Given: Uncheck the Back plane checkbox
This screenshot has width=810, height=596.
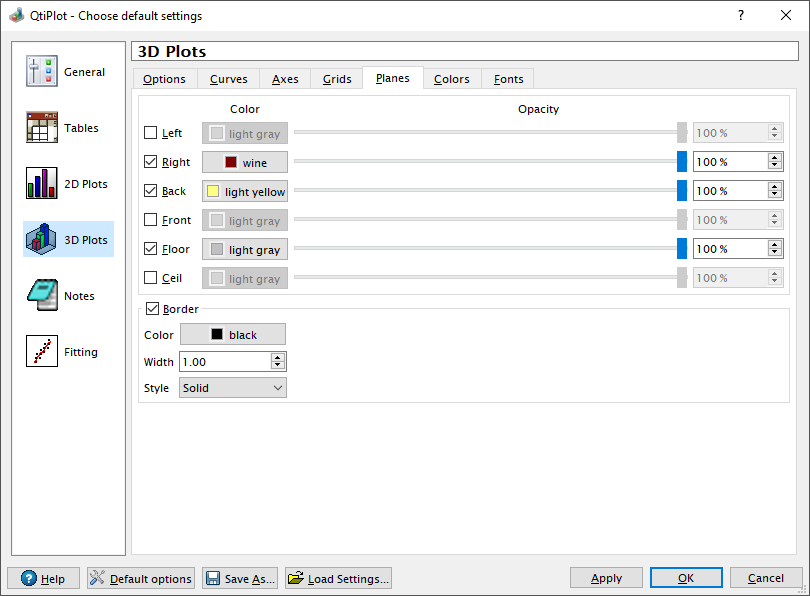Looking at the screenshot, I should click(x=151, y=191).
